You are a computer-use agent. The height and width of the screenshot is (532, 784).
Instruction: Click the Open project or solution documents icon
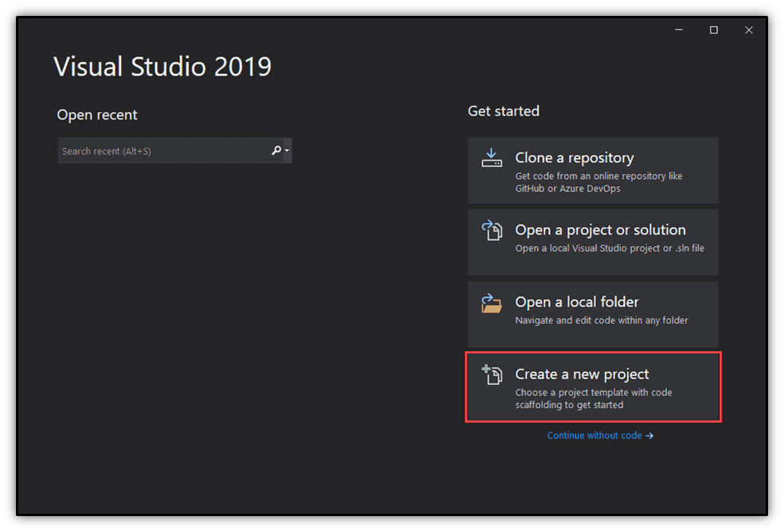[x=493, y=230]
